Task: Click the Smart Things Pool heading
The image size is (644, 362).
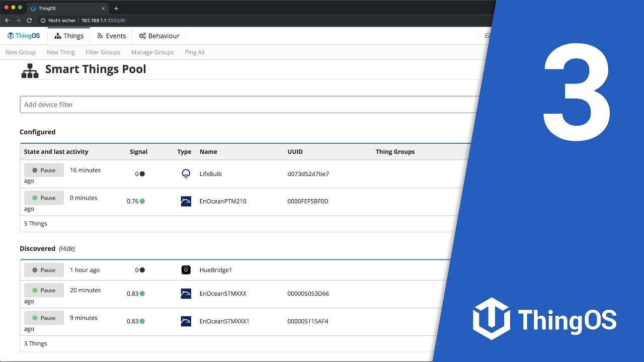Action: tap(96, 69)
